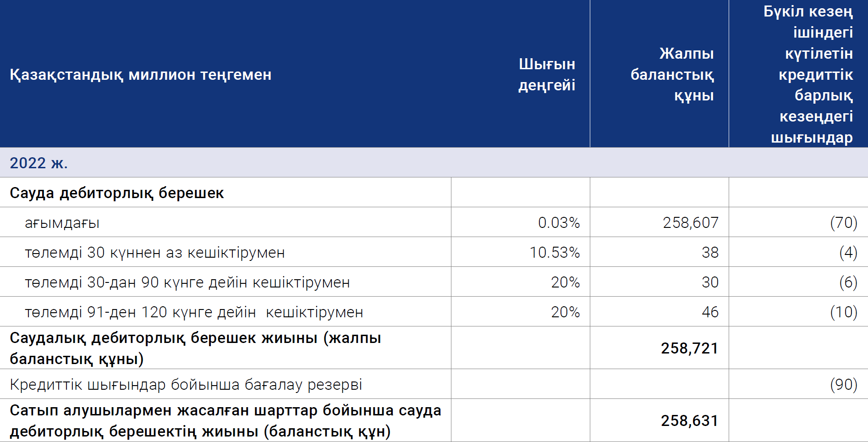868x442 pixels.
Task: Click the (10) credit loss cell
Action: point(844,312)
